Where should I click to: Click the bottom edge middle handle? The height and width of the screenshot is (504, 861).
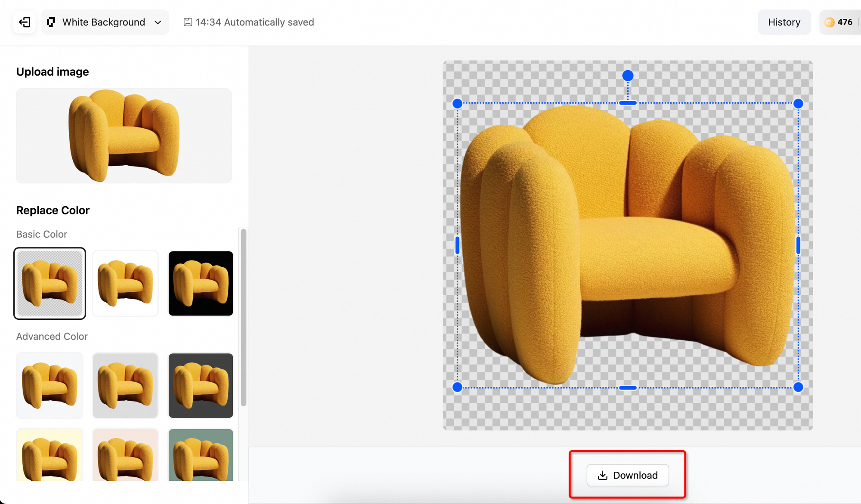(628, 388)
